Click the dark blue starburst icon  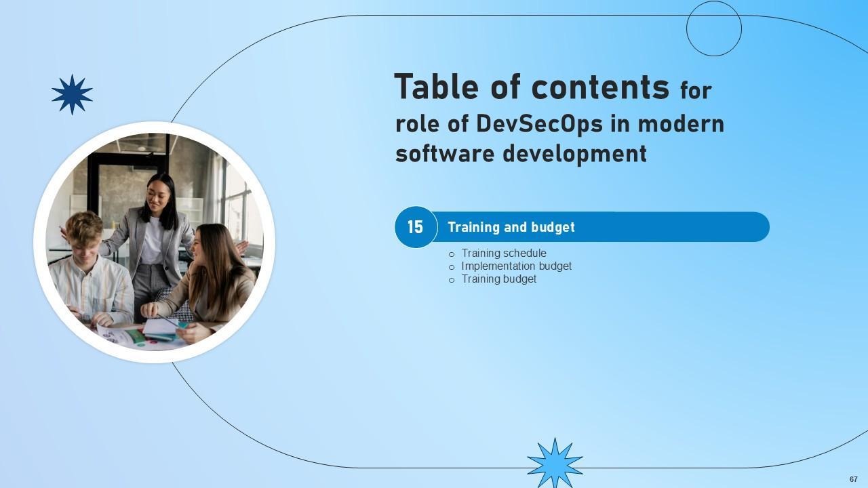72,94
